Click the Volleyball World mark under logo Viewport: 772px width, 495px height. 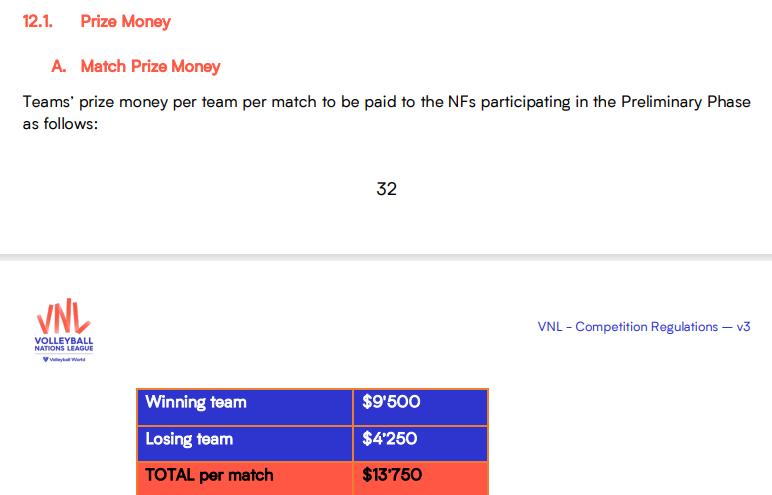64,359
